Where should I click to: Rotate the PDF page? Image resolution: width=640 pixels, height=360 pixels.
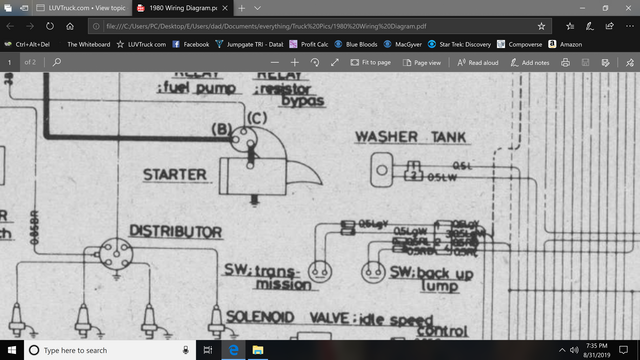coord(315,62)
